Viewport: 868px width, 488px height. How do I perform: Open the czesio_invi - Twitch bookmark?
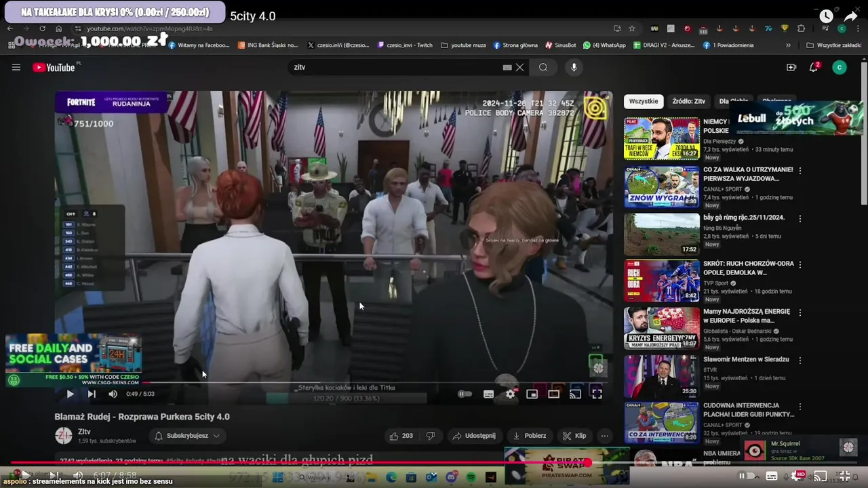coord(405,45)
